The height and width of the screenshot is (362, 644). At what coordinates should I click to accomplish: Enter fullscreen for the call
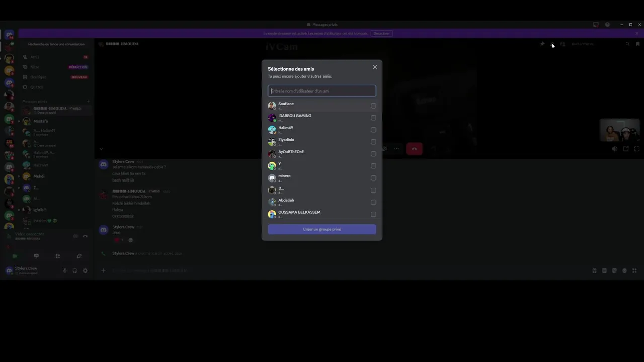tap(637, 149)
